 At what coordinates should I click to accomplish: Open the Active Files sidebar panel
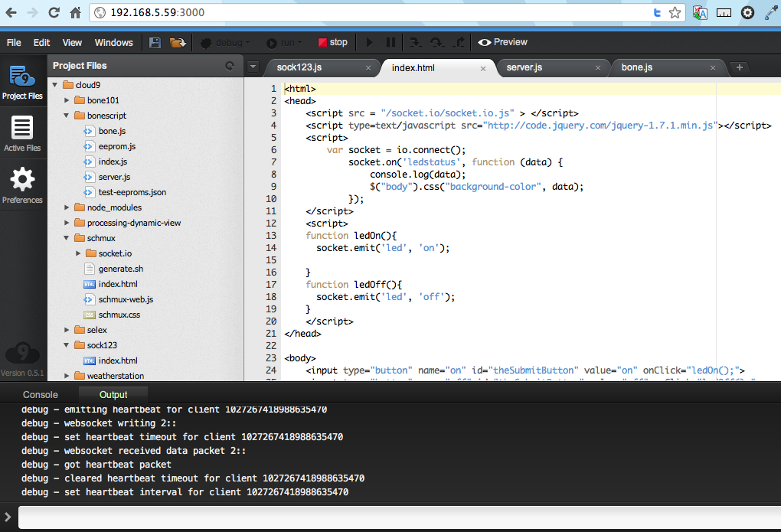22,133
